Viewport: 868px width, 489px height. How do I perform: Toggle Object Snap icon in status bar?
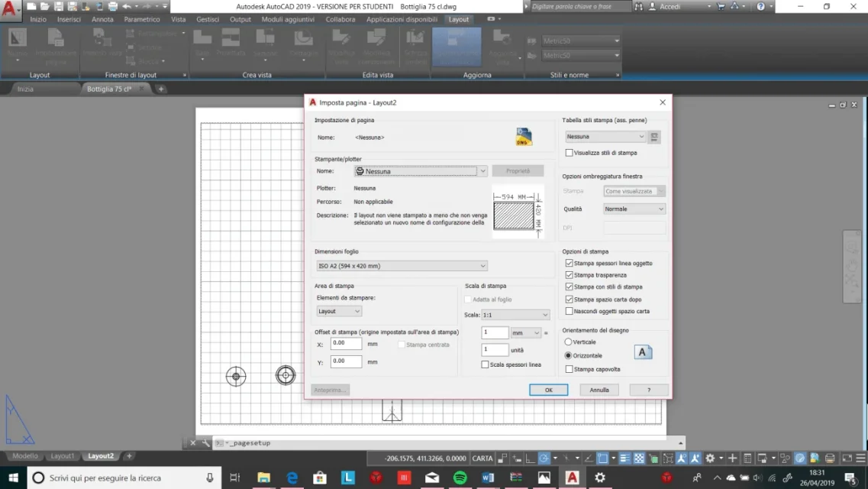[603, 458]
